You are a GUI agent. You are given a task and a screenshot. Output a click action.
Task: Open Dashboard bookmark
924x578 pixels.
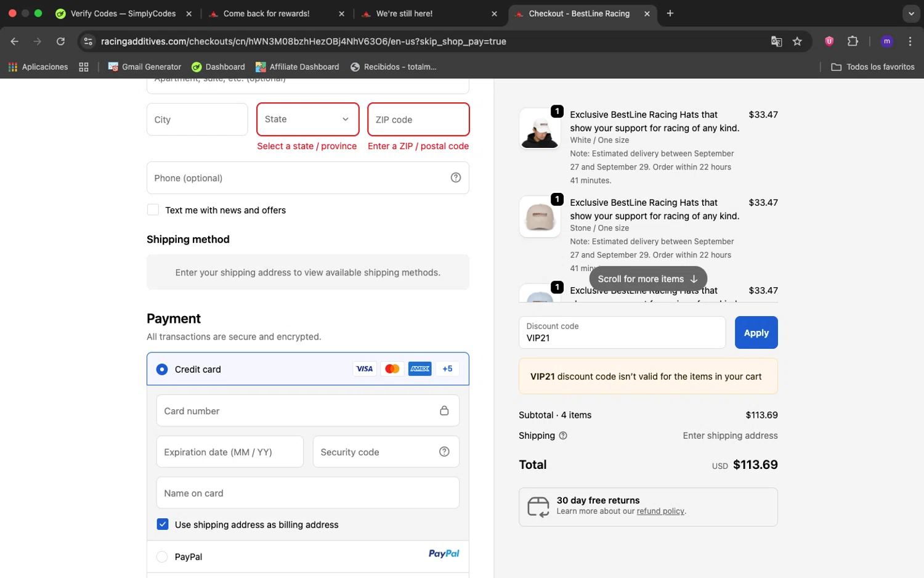tap(218, 67)
